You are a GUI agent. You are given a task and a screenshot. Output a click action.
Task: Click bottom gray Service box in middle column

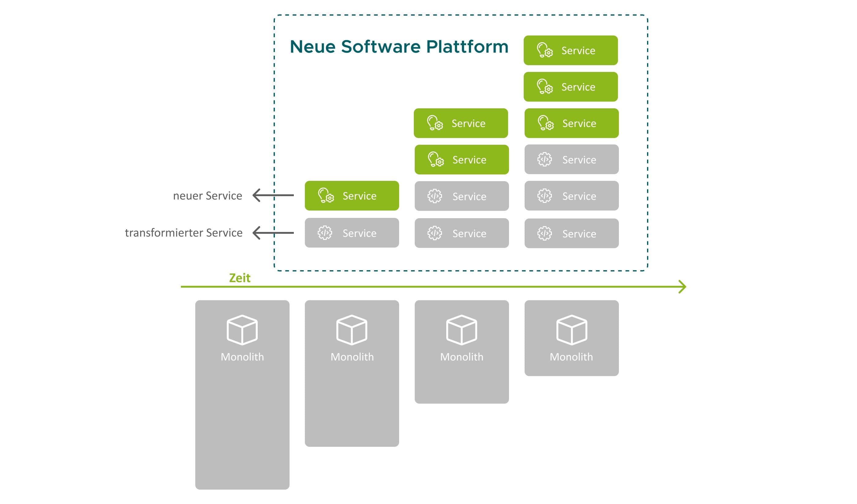462,233
